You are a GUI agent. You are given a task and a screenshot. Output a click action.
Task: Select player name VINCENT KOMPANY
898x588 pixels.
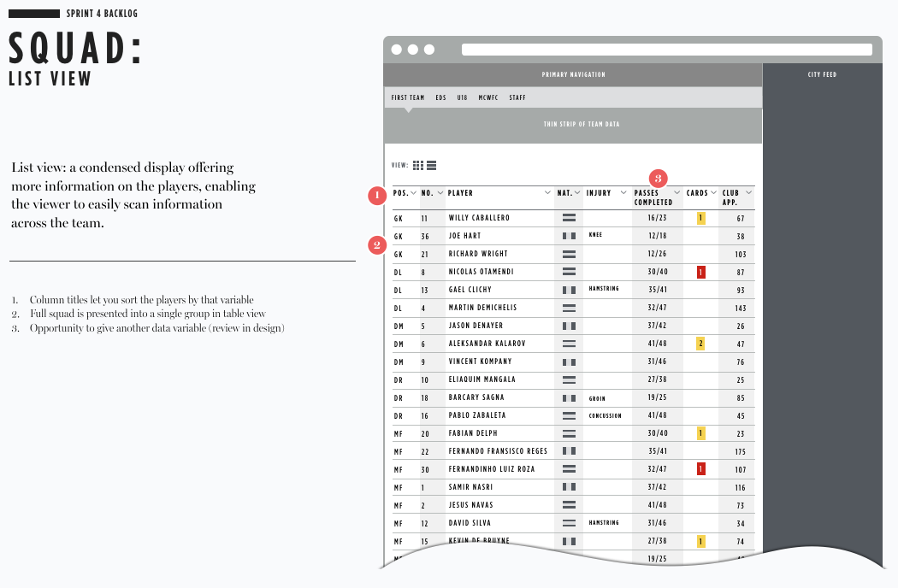tap(480, 362)
